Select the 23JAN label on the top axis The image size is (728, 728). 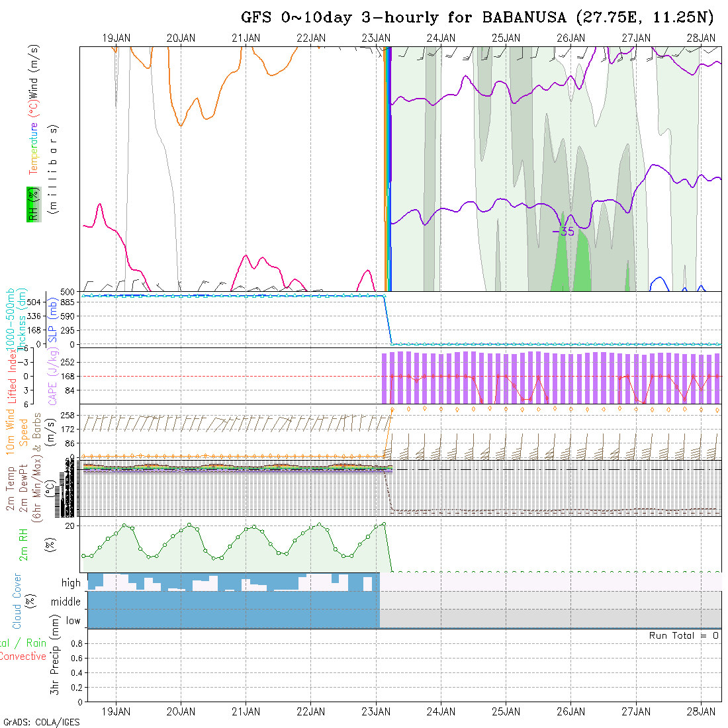tap(376, 38)
